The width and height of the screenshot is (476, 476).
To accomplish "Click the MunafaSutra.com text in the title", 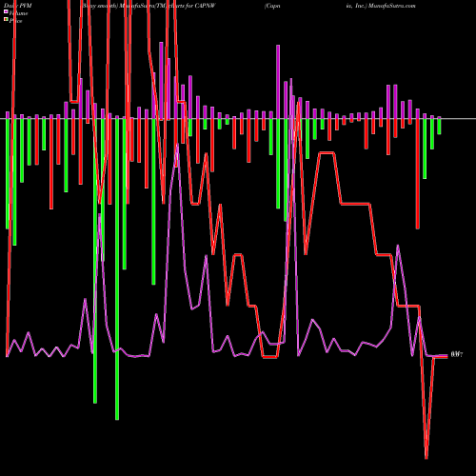I will [392, 6].
